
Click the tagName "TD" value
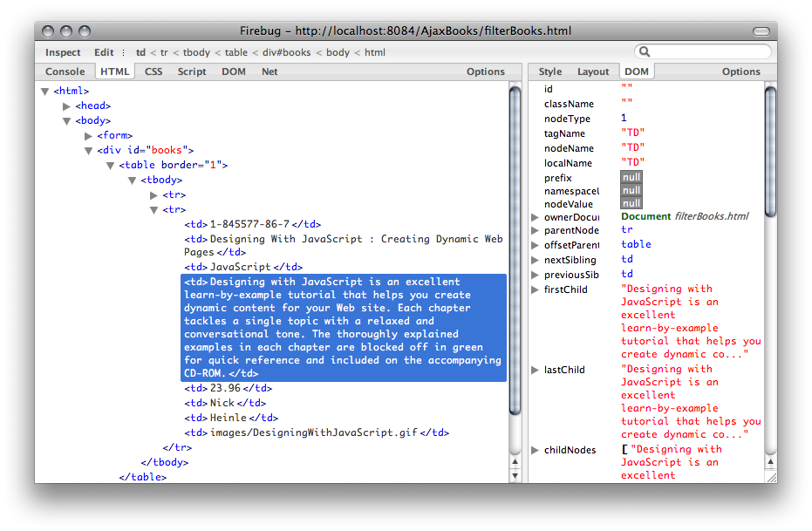pyautogui.click(x=633, y=133)
